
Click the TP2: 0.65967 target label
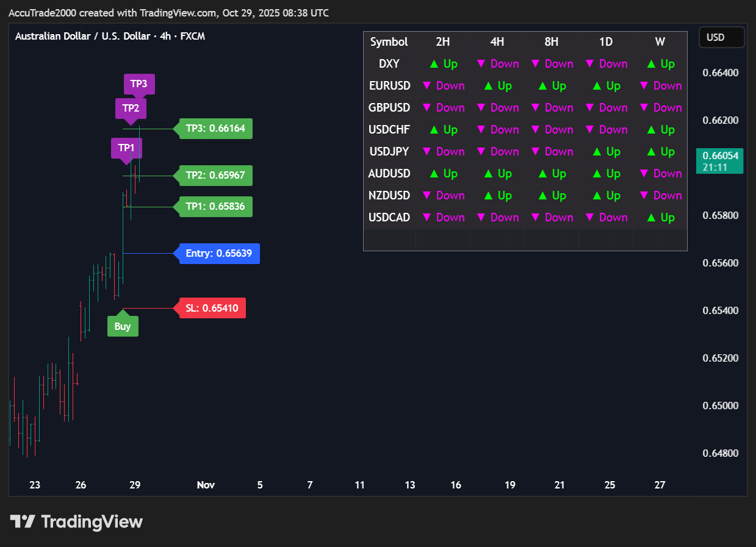click(x=215, y=176)
